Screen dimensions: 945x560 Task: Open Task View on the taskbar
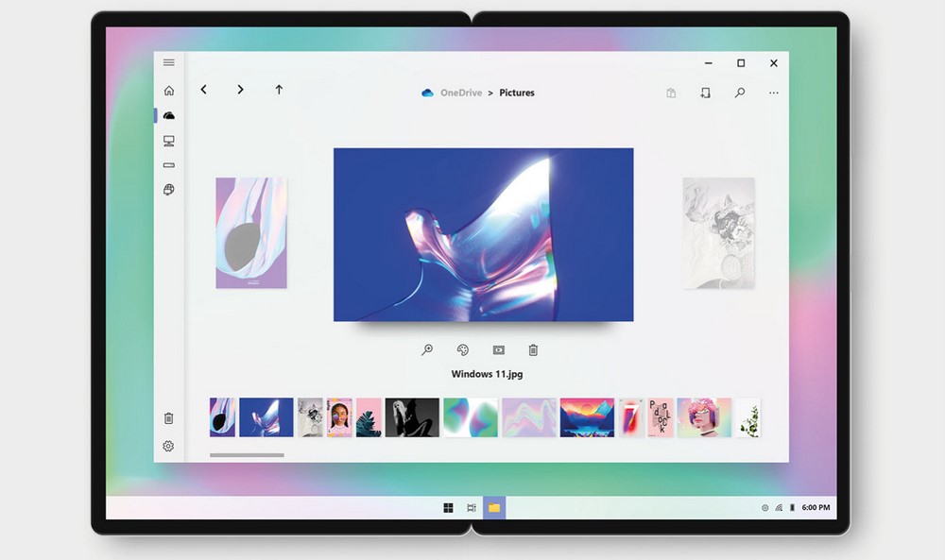tap(472, 508)
